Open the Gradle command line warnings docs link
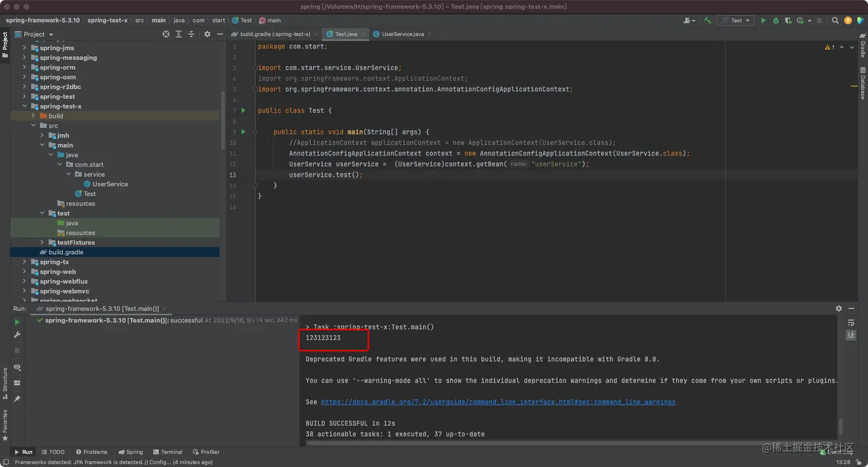Image resolution: width=868 pixels, height=467 pixels. [x=498, y=402]
